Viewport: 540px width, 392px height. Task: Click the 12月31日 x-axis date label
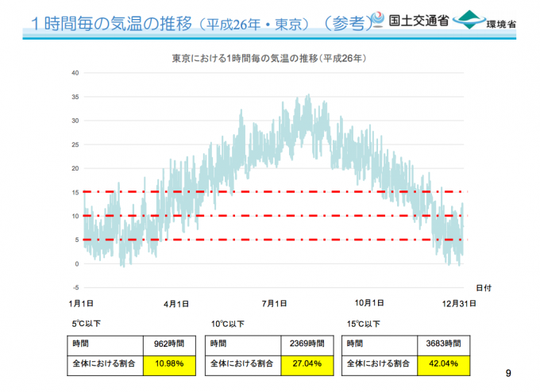point(459,303)
